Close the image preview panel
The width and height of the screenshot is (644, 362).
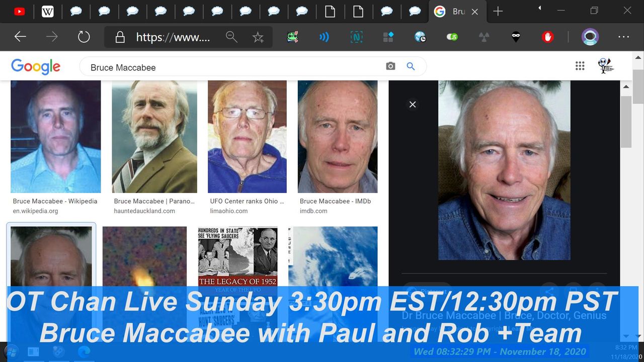click(413, 105)
